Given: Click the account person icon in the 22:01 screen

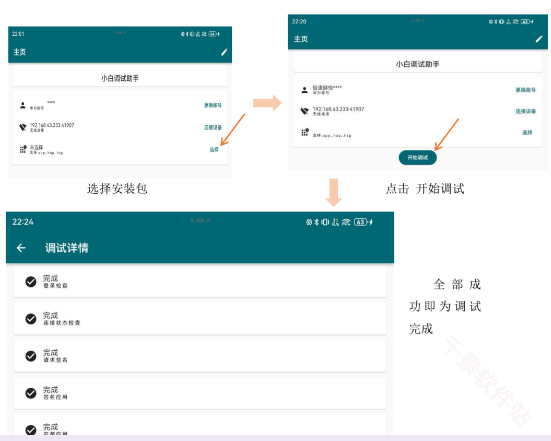Looking at the screenshot, I should click(23, 105).
